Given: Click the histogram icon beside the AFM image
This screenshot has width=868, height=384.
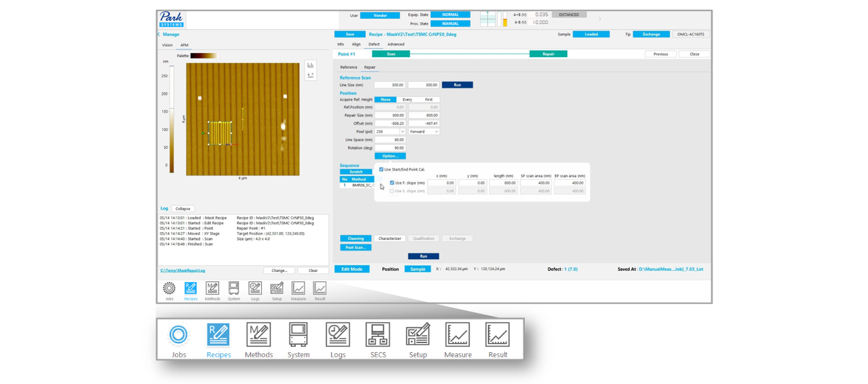Looking at the screenshot, I should (x=310, y=65).
